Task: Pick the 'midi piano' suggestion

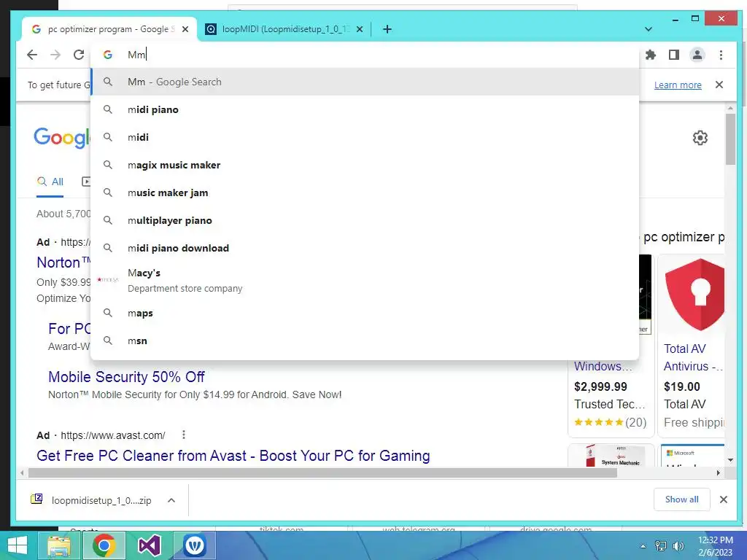Action: (x=365, y=109)
